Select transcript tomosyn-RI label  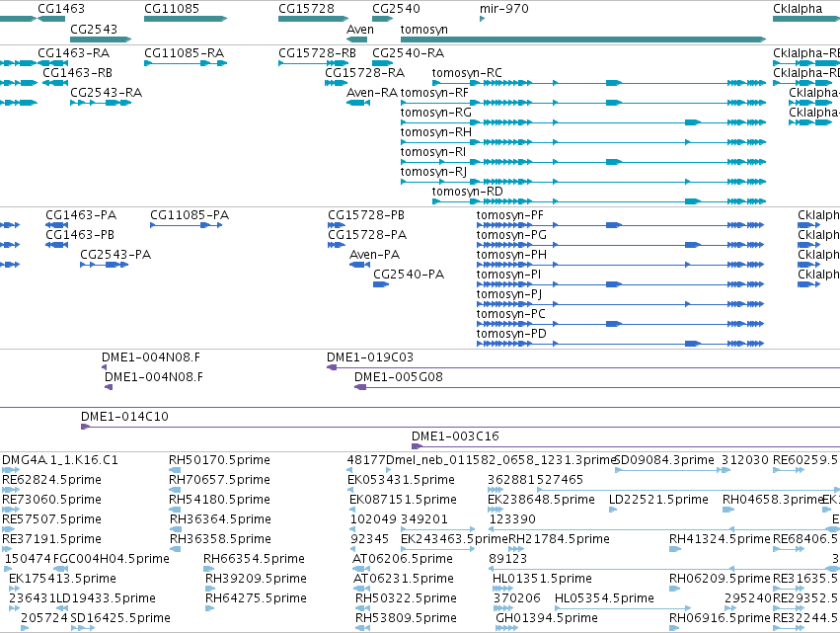point(433,152)
